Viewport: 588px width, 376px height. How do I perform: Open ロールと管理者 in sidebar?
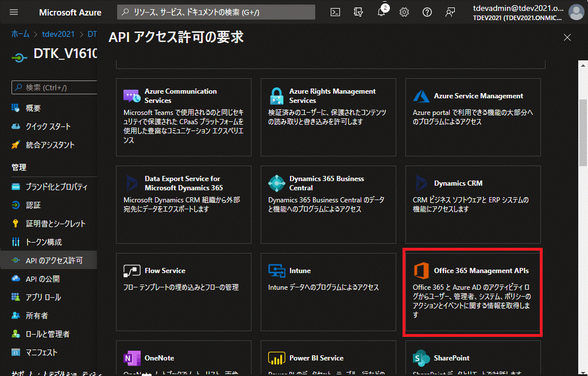pyautogui.click(x=49, y=334)
